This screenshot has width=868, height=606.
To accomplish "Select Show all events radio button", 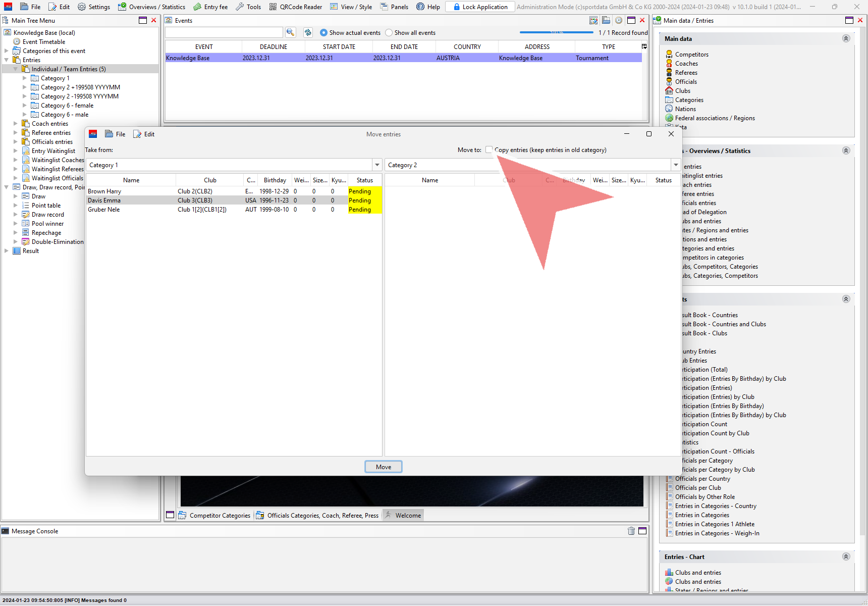I will (389, 32).
